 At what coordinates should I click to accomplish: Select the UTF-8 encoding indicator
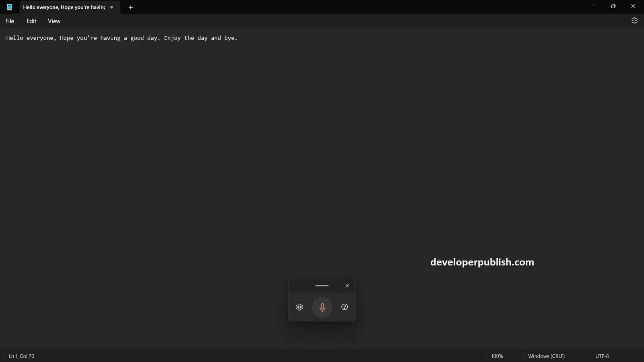click(x=602, y=356)
